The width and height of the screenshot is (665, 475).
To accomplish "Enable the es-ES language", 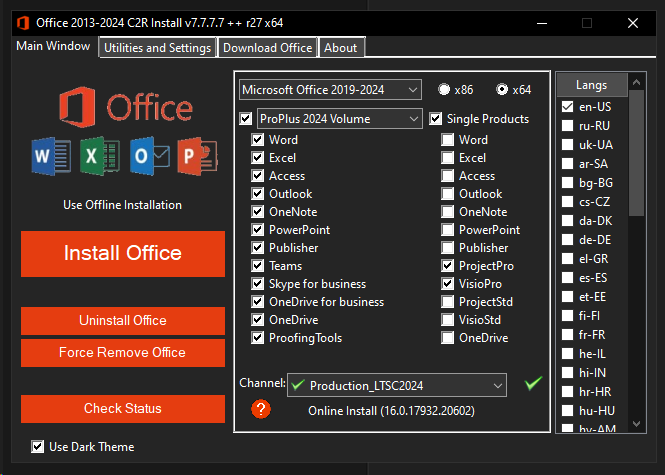I will [x=567, y=278].
